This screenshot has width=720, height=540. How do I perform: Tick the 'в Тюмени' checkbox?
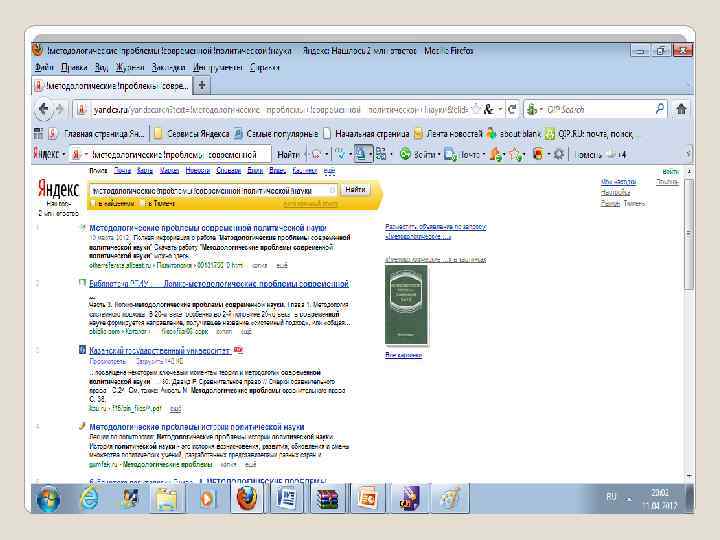click(143, 203)
